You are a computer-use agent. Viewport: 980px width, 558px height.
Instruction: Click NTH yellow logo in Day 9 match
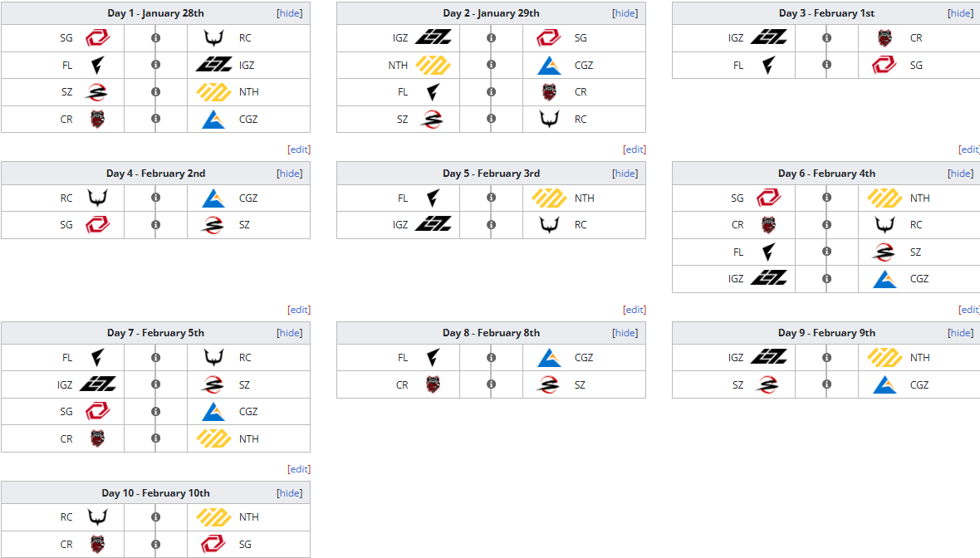coord(884,357)
